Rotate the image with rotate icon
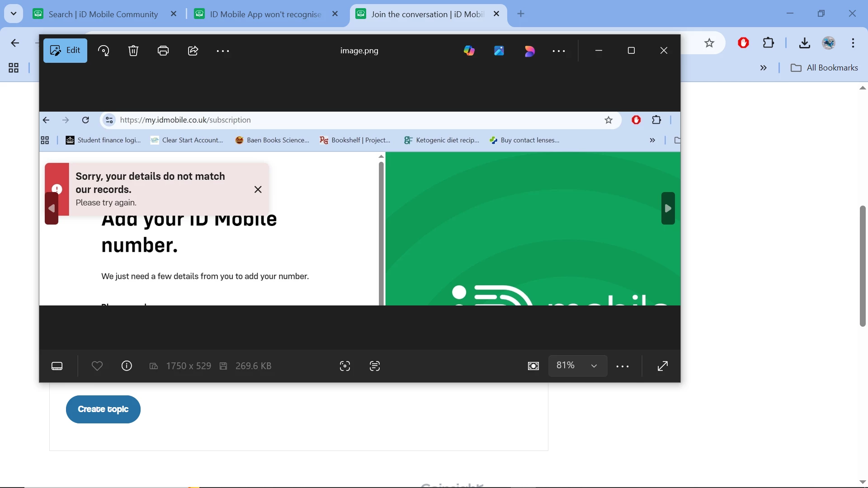The width and height of the screenshot is (868, 488). (x=104, y=51)
